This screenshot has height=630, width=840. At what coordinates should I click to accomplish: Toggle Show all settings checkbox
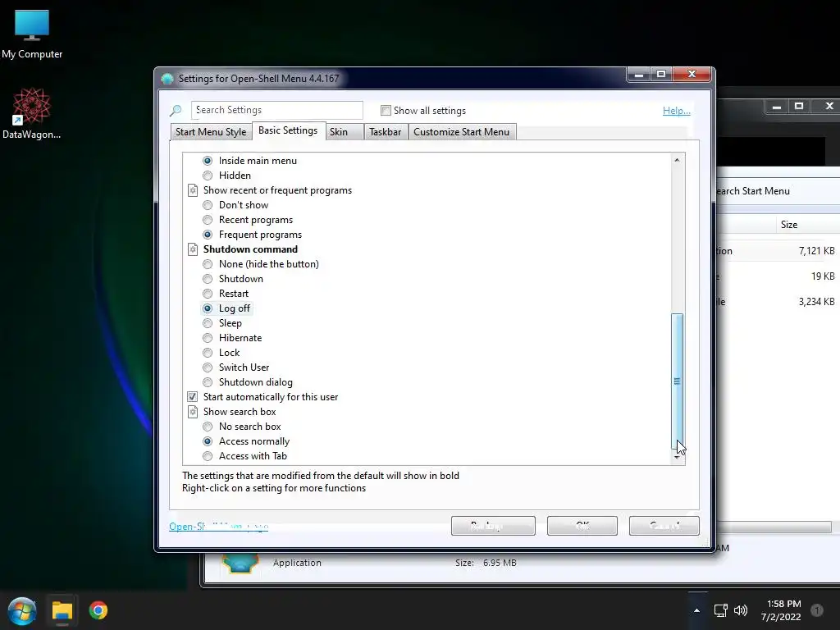[386, 111]
